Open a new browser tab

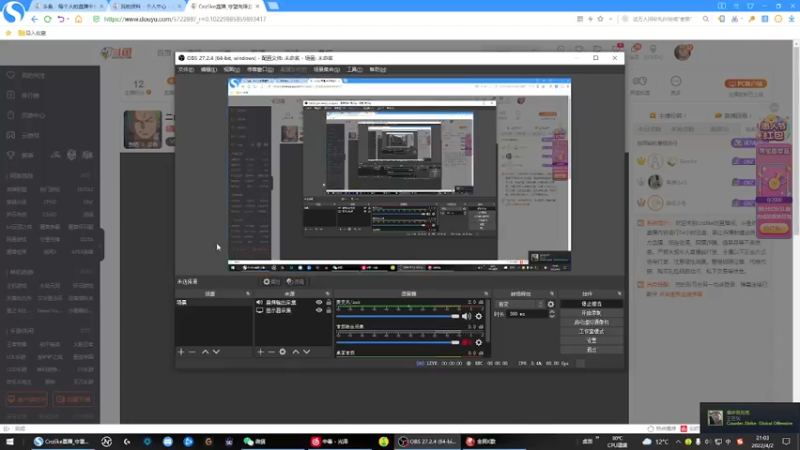[x=273, y=6]
